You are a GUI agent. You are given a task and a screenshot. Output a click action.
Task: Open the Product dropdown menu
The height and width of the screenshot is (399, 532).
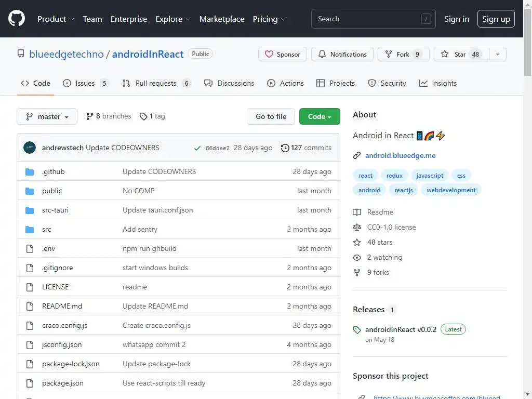pyautogui.click(x=56, y=19)
